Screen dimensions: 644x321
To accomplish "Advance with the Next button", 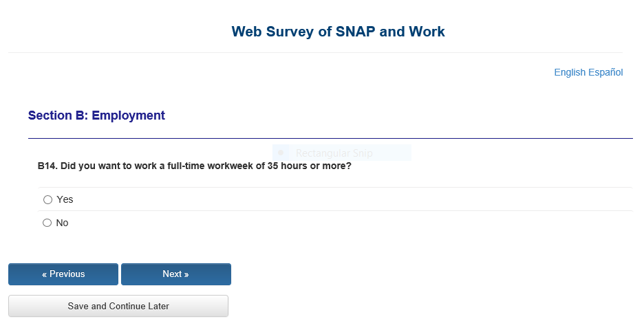I will [x=176, y=274].
